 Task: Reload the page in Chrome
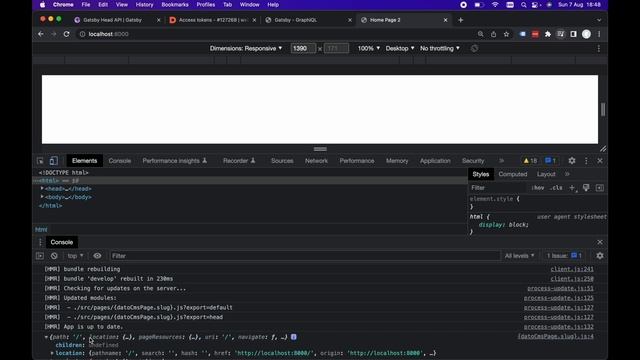[67, 34]
